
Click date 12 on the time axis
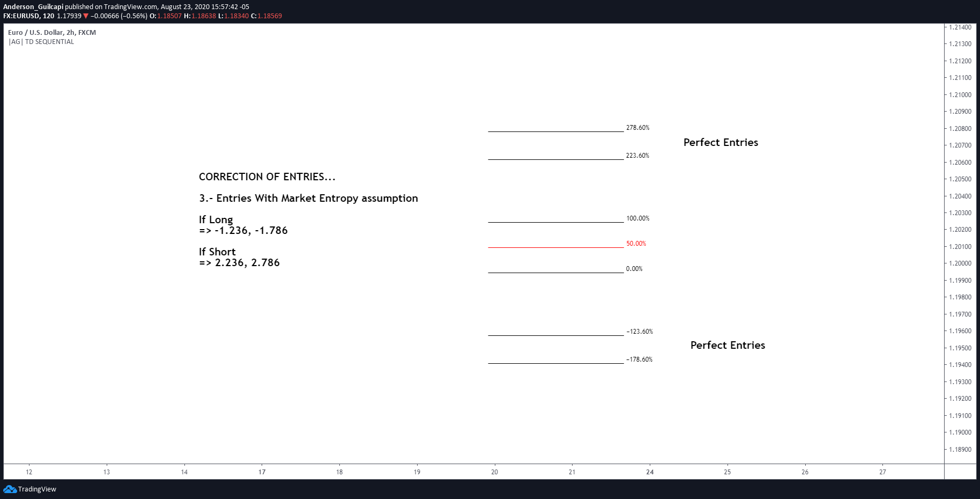[x=29, y=472]
